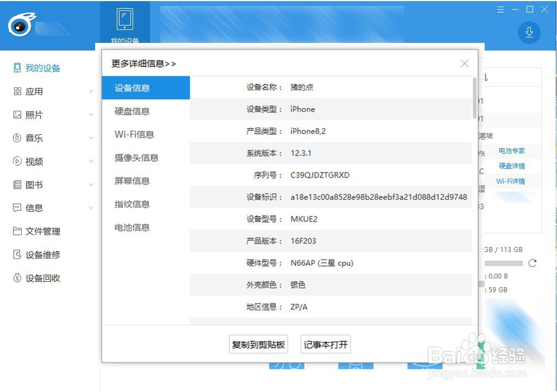Open the 电池信息 battery info tab
The image size is (557, 392).
pyautogui.click(x=131, y=227)
